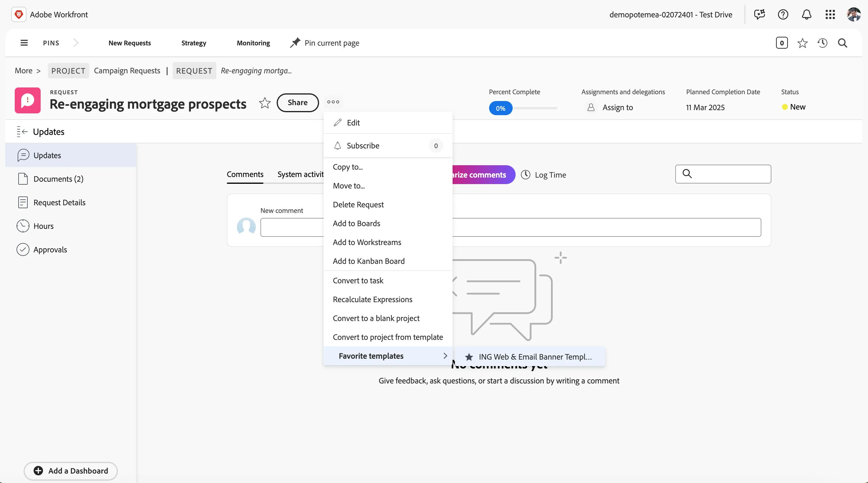Select Copy to... option
Image resolution: width=868 pixels, height=483 pixels.
[388, 167]
